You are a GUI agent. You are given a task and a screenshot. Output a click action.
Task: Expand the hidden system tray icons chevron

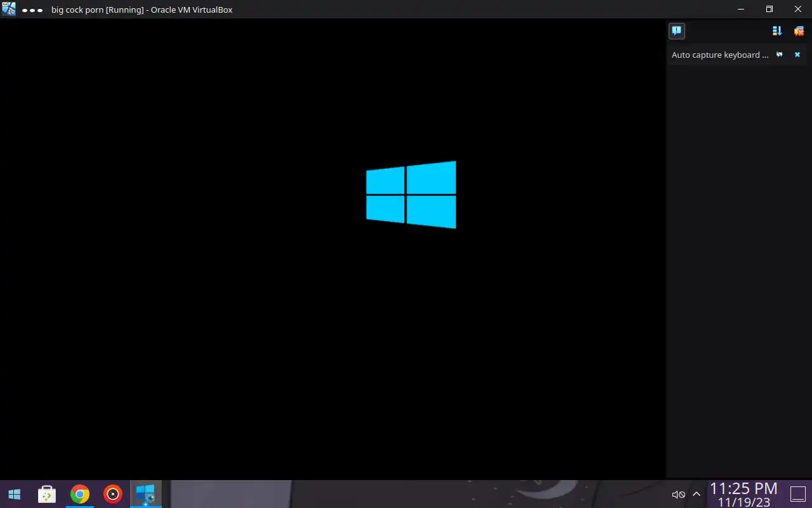pos(697,495)
